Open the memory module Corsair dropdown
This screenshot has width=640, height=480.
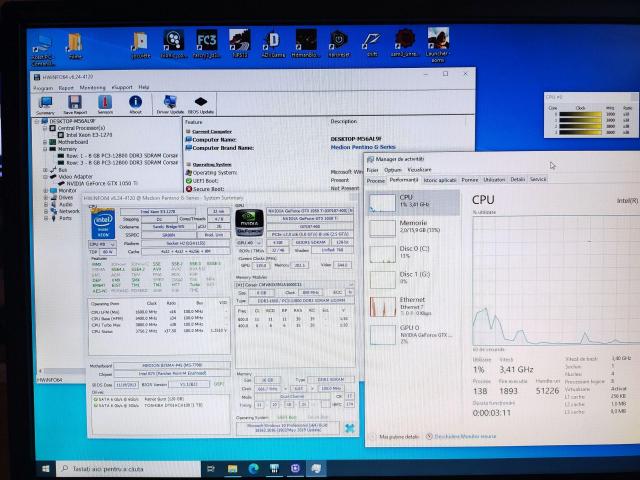[294, 284]
